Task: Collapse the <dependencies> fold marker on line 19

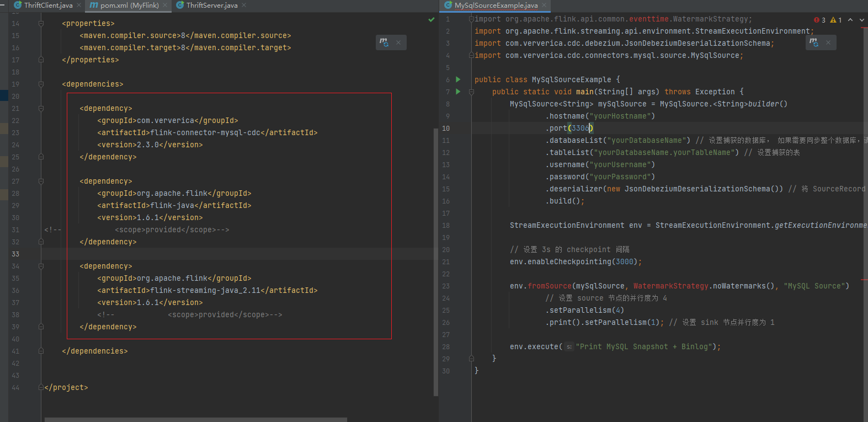Action: click(x=41, y=84)
